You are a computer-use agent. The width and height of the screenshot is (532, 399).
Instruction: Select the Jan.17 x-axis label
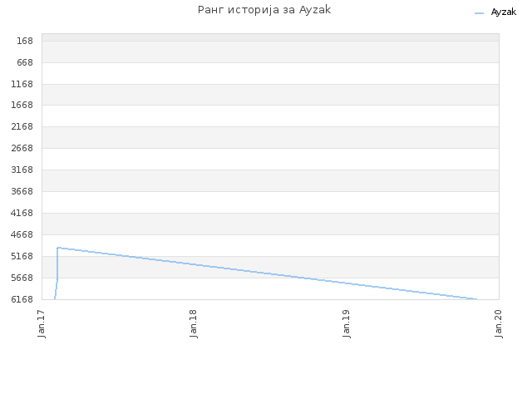[x=42, y=323]
